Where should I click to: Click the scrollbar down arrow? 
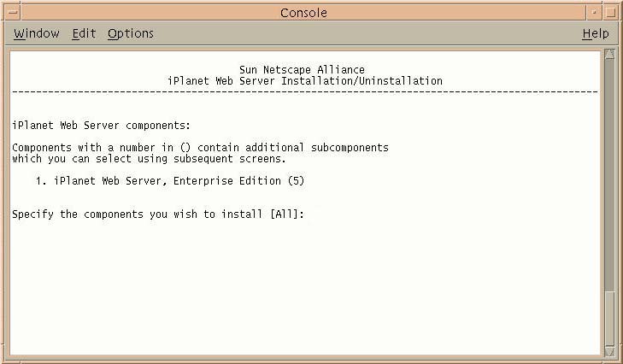click(609, 351)
